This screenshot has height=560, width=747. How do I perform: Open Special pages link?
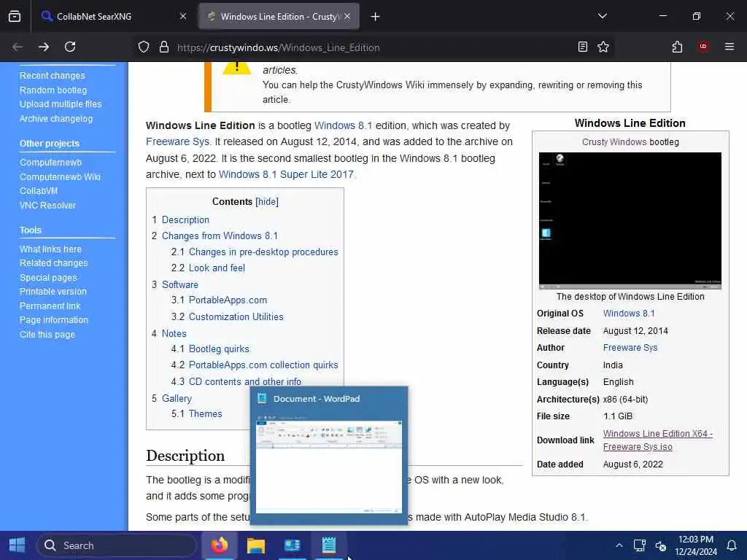click(48, 278)
